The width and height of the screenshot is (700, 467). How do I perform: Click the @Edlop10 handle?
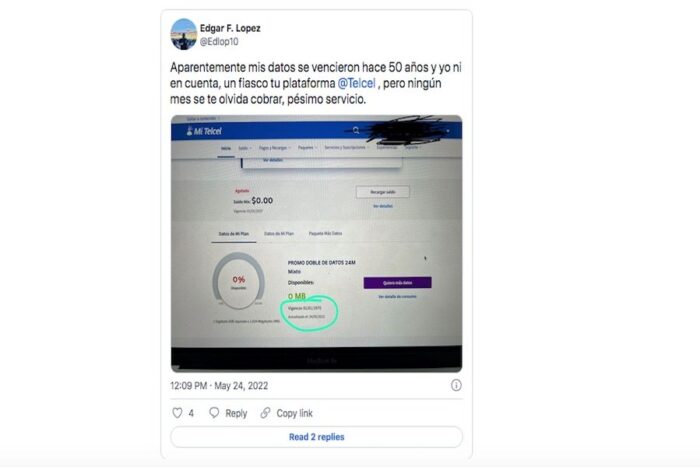click(x=219, y=42)
